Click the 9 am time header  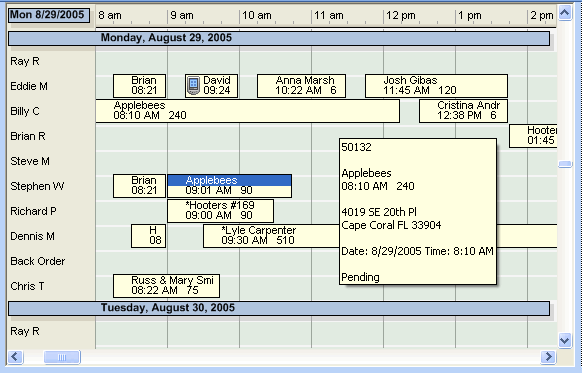182,16
